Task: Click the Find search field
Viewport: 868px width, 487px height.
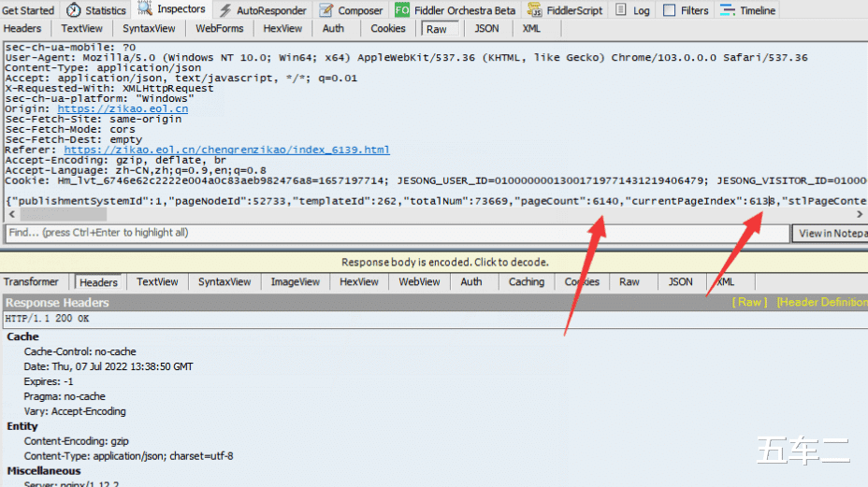Action: pos(398,233)
